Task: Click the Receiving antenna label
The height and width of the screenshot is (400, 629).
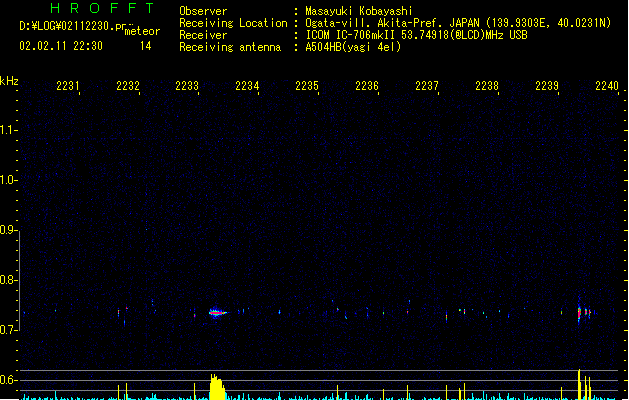Action: 230,47
